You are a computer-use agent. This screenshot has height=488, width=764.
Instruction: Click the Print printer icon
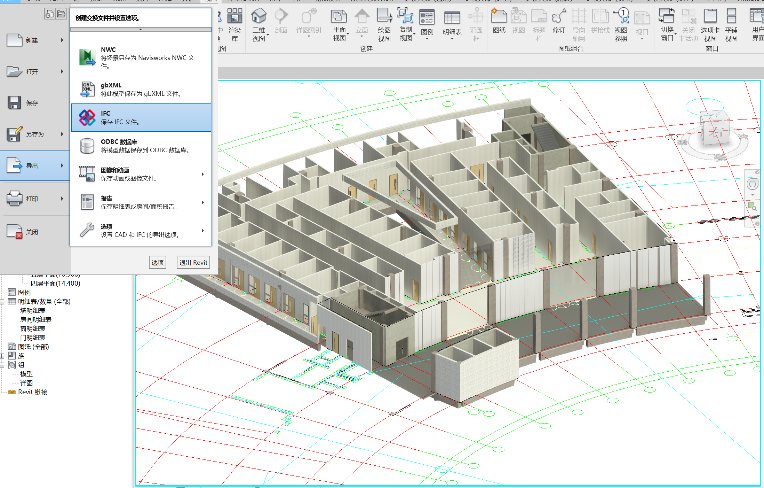point(16,199)
